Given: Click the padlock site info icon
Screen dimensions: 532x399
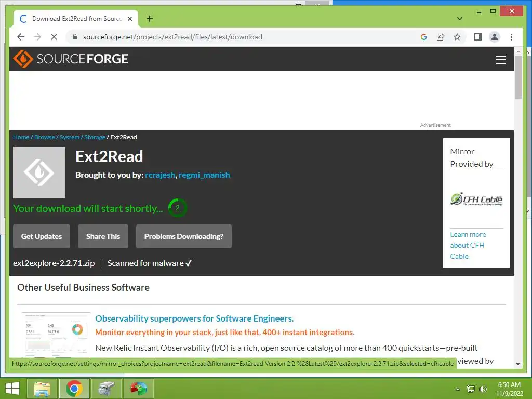Looking at the screenshot, I should click(75, 37).
